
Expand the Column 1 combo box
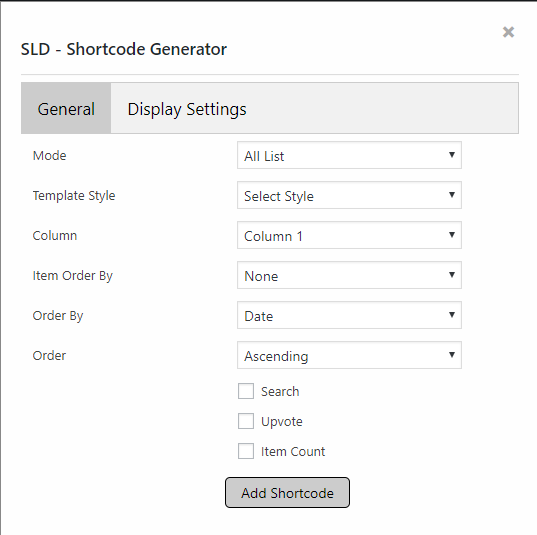pos(349,235)
